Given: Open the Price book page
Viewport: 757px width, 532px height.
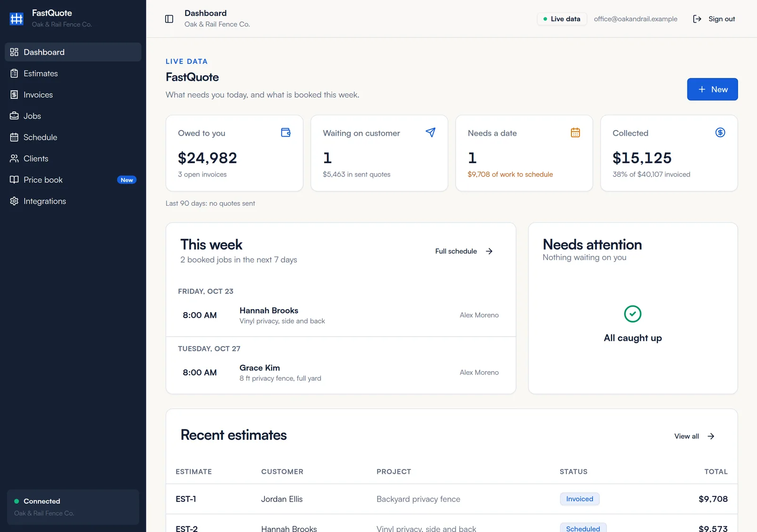Looking at the screenshot, I should [x=73, y=180].
